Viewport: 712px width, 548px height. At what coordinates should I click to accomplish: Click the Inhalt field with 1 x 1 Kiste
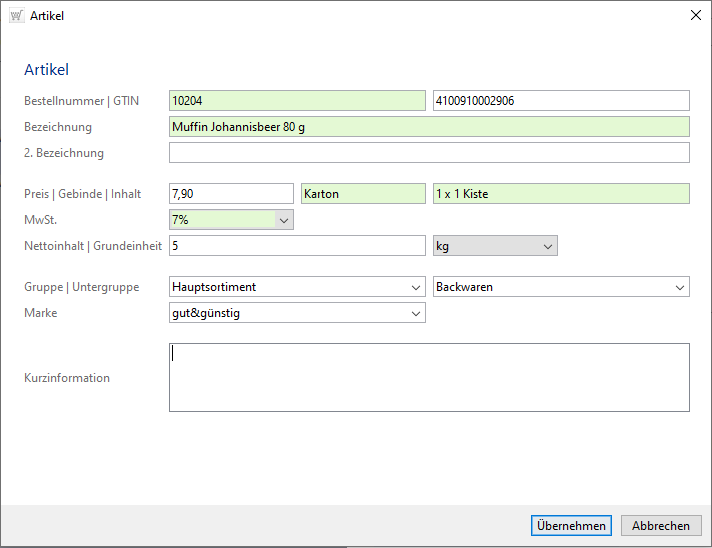pos(560,194)
